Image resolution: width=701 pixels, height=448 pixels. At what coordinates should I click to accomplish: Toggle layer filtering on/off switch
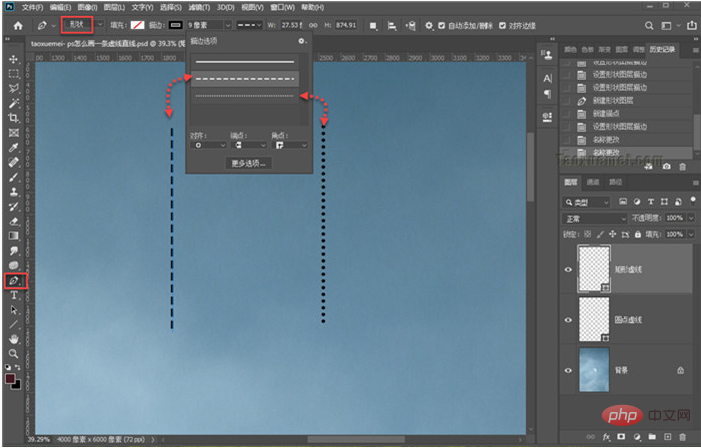[x=693, y=200]
